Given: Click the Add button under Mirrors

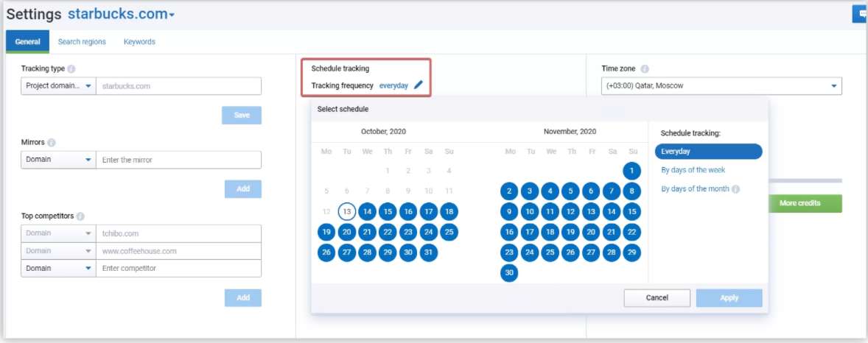Looking at the screenshot, I should [x=243, y=188].
